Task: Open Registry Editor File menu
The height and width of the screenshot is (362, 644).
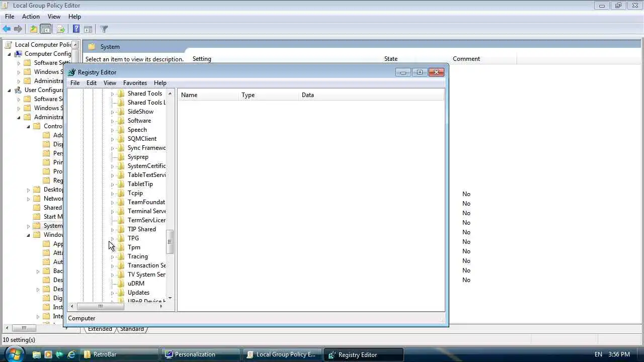Action: [x=75, y=83]
